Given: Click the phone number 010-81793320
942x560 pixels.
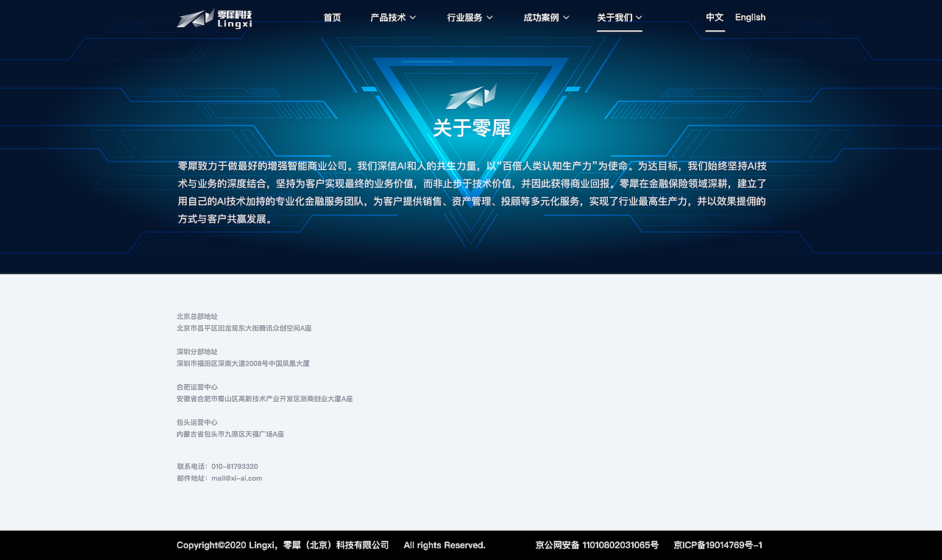Looking at the screenshot, I should tap(235, 467).
